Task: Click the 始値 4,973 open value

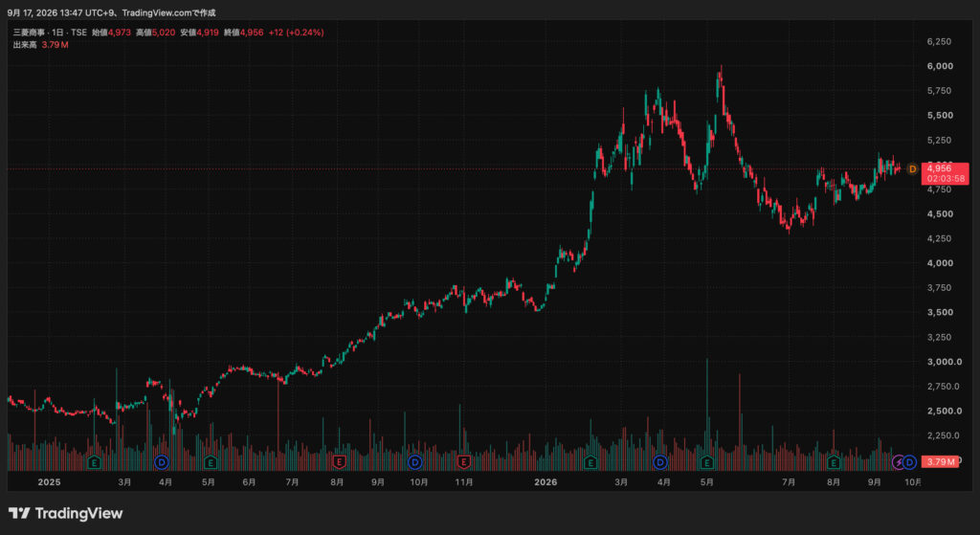Action: coord(111,33)
